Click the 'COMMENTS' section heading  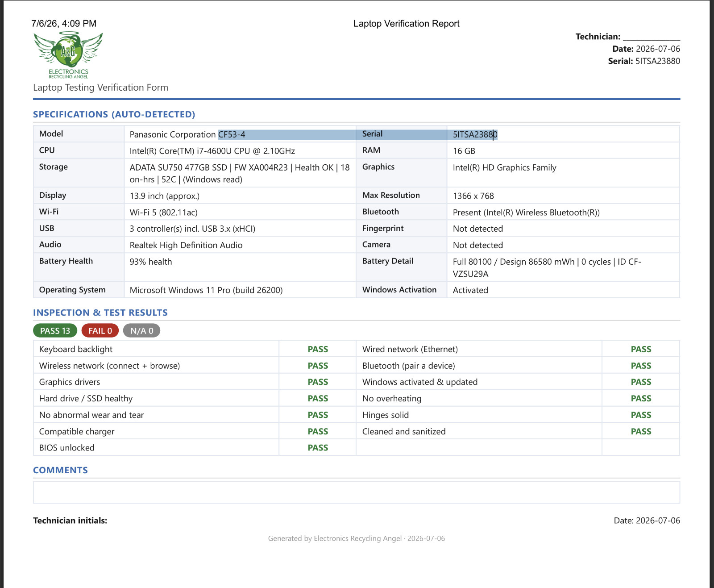click(x=60, y=470)
